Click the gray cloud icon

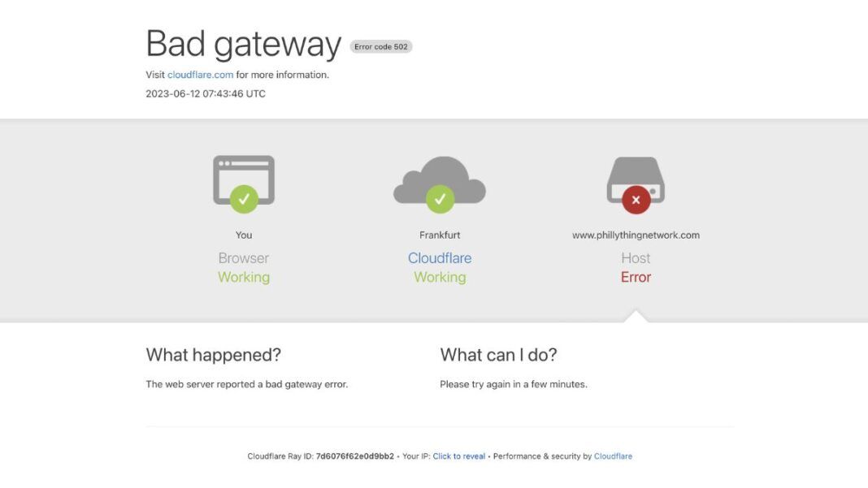[440, 179]
